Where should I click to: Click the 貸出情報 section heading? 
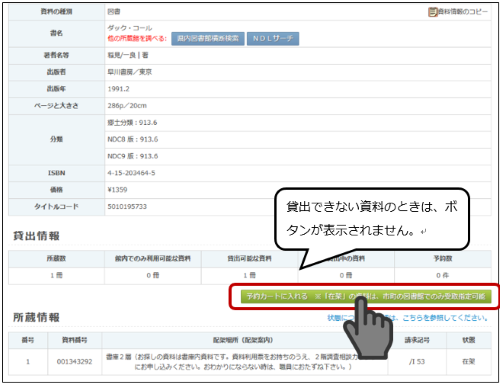pyautogui.click(x=36, y=236)
